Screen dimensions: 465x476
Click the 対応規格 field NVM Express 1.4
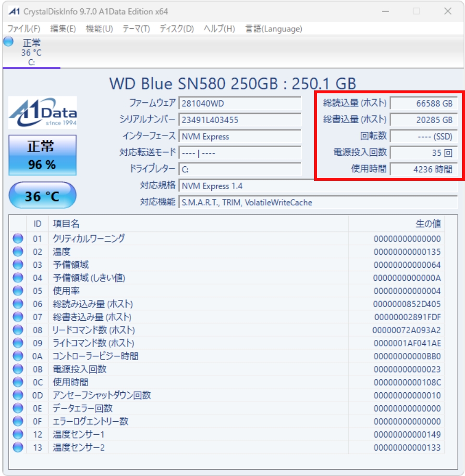(318, 186)
